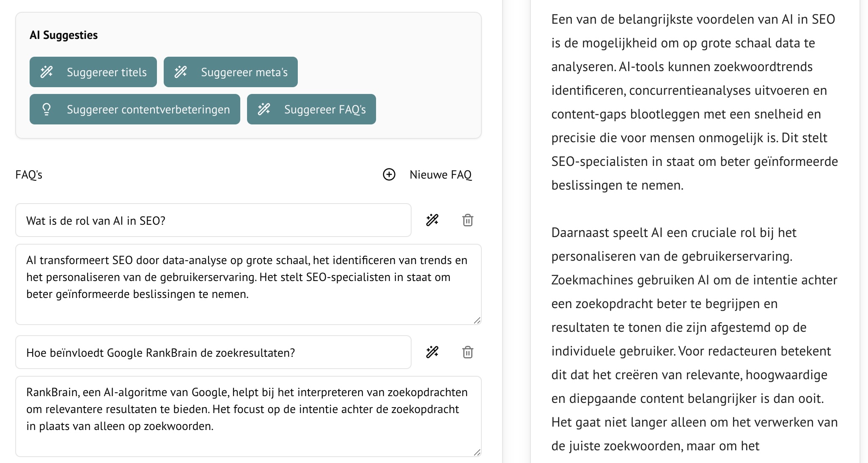Click the wand icon inside Suggereer FAQ's

pyautogui.click(x=265, y=109)
